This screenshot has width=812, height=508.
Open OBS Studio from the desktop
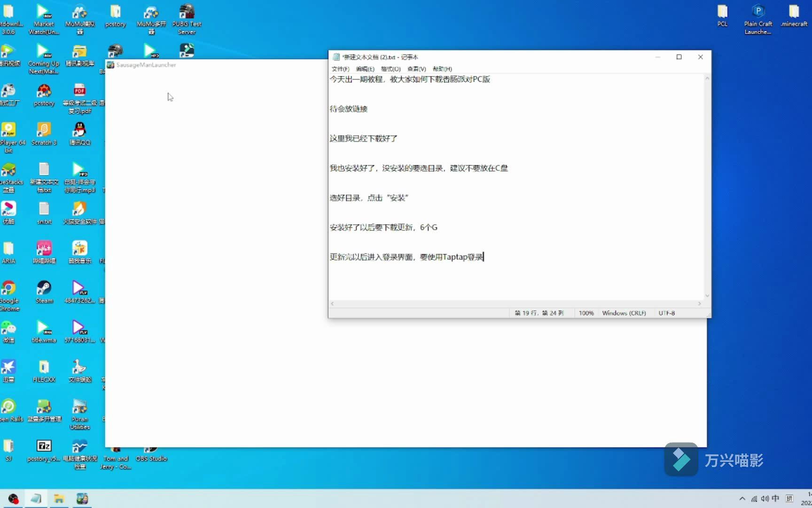(151, 448)
